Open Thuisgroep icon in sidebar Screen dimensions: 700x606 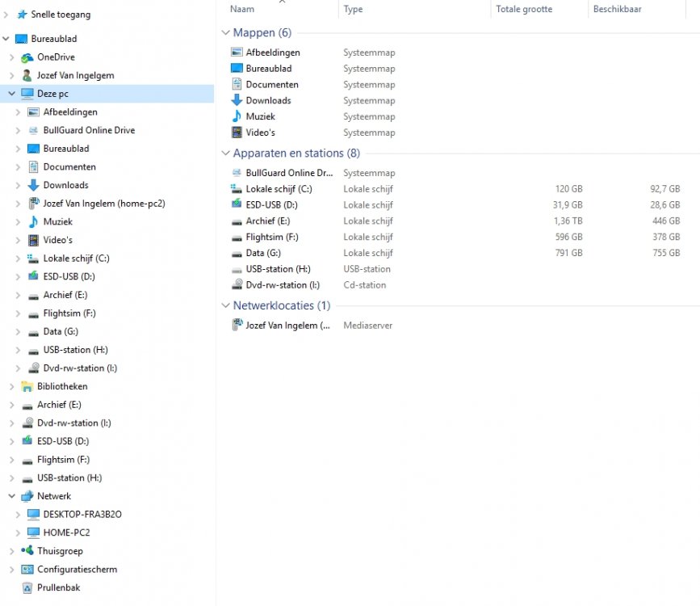coord(27,550)
